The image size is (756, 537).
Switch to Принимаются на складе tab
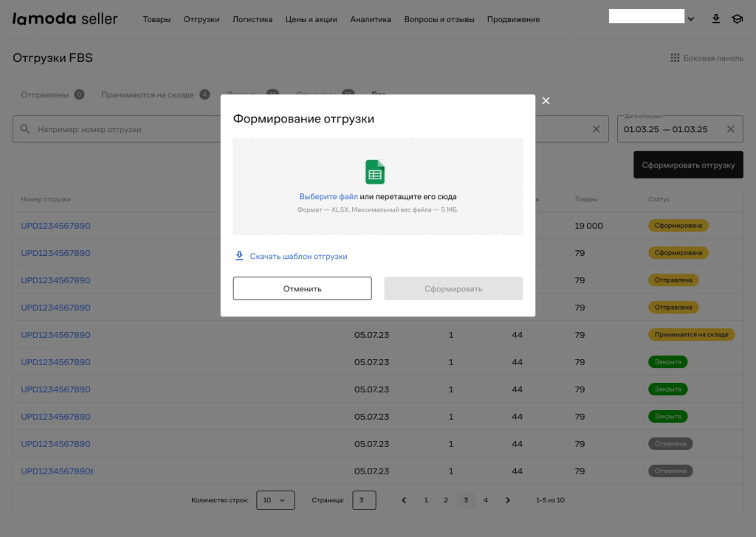[148, 94]
